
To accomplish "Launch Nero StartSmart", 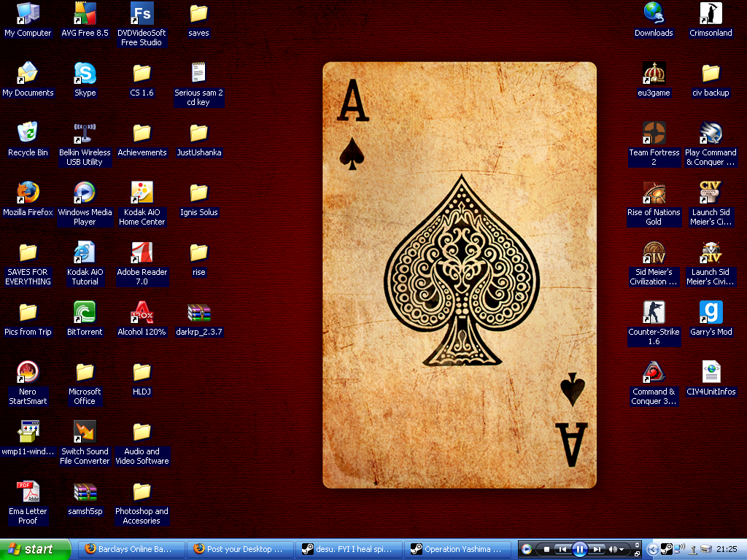I will pyautogui.click(x=28, y=373).
